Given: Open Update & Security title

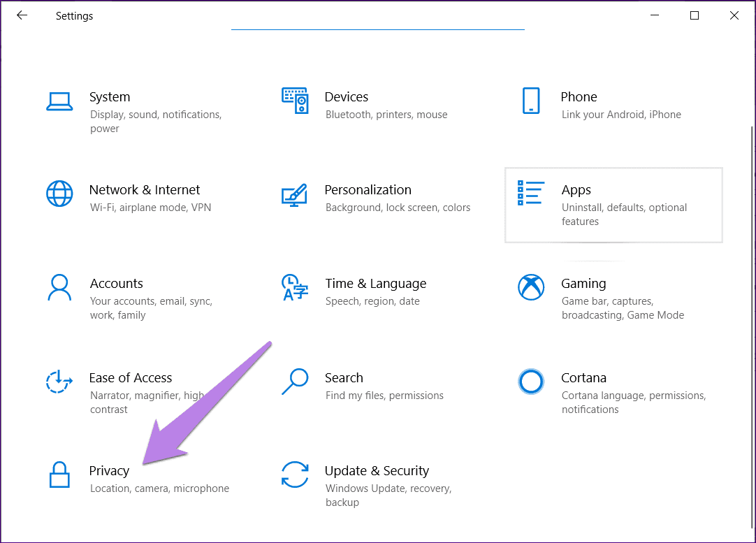Looking at the screenshot, I should [377, 470].
